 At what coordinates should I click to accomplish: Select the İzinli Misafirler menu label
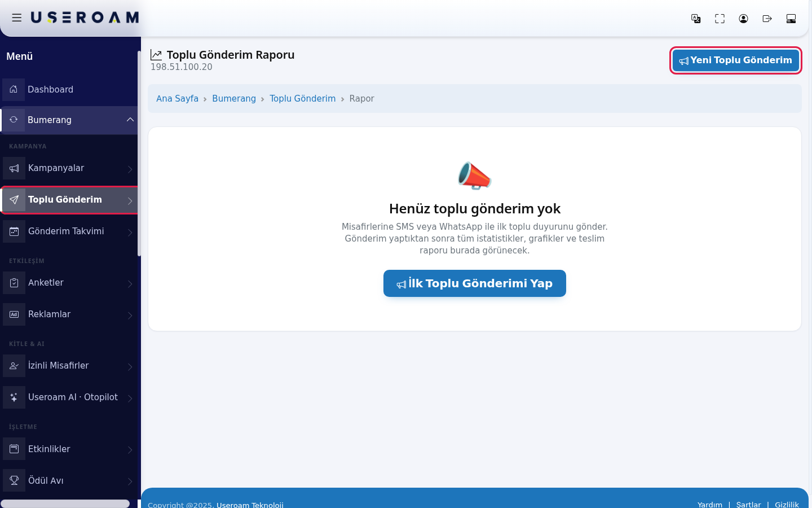(x=58, y=365)
